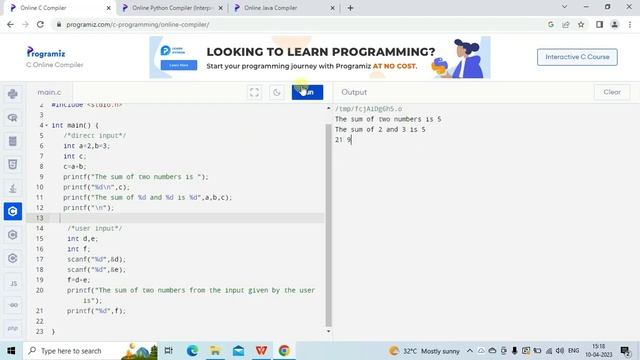Screen dimensions: 640x360
Task: Share this page via share icon
Action: pyautogui.click(x=566, y=24)
